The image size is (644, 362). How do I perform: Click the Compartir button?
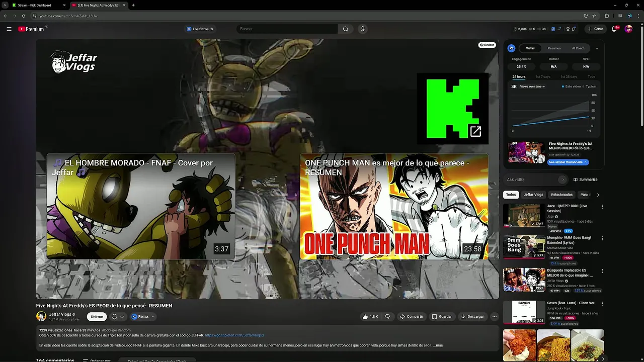411,317
